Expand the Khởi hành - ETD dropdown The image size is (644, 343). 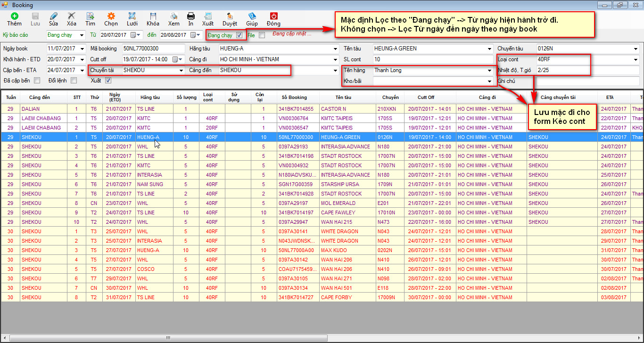82,59
